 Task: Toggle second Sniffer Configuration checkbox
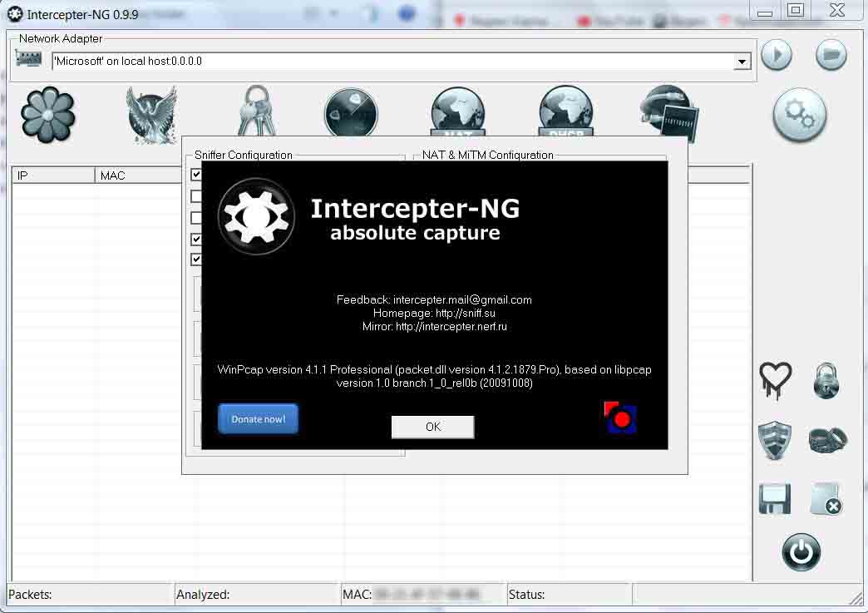coord(195,196)
